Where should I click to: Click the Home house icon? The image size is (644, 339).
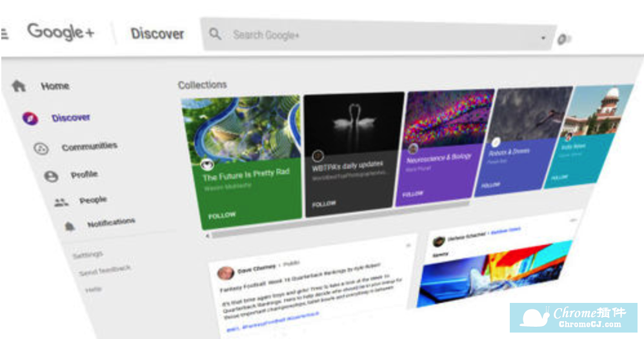[19, 86]
